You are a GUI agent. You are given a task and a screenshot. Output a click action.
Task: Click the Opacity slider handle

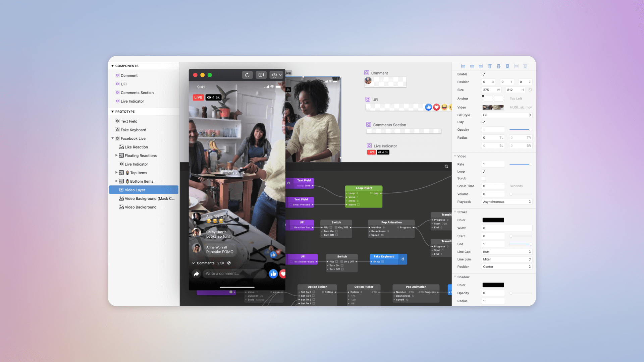[530, 130]
